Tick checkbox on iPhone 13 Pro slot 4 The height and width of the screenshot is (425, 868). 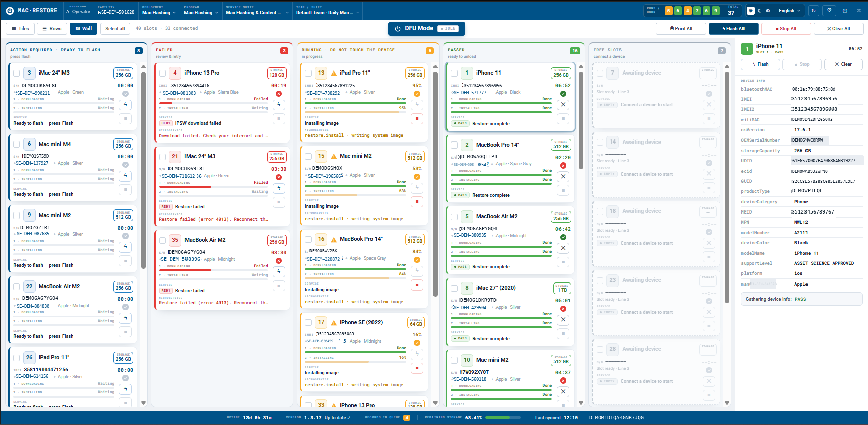tap(162, 73)
